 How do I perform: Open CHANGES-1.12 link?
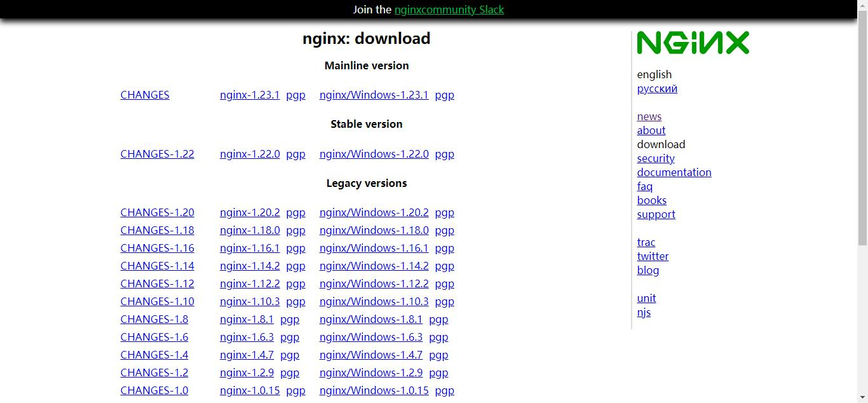(157, 283)
